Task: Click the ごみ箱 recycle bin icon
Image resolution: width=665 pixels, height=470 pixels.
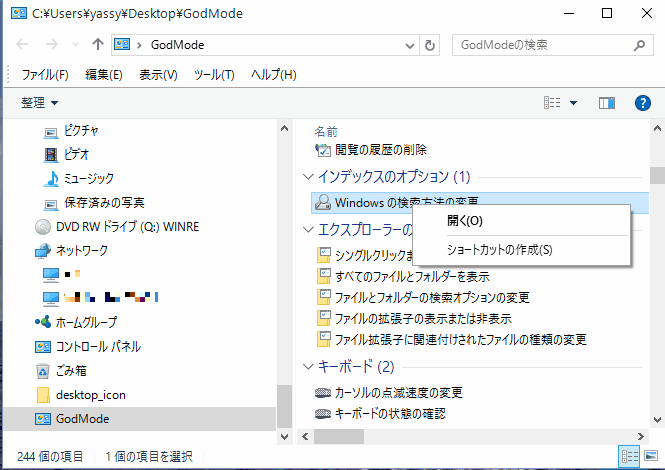Action: click(43, 371)
